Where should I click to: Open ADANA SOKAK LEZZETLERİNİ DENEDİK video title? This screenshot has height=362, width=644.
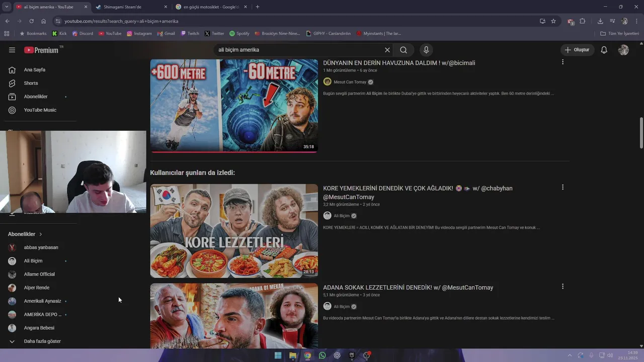click(x=408, y=288)
